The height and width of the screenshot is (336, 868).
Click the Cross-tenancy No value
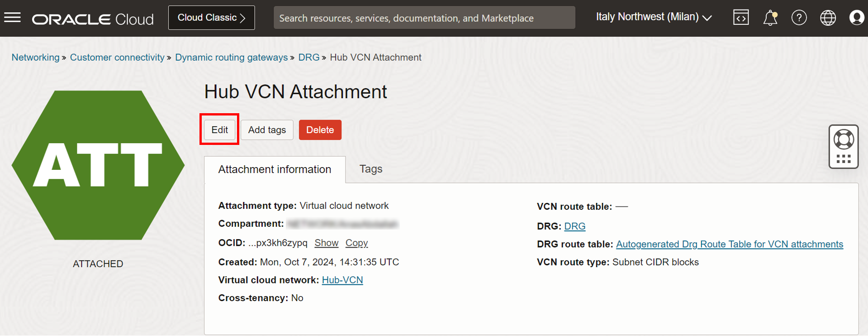coord(297,298)
